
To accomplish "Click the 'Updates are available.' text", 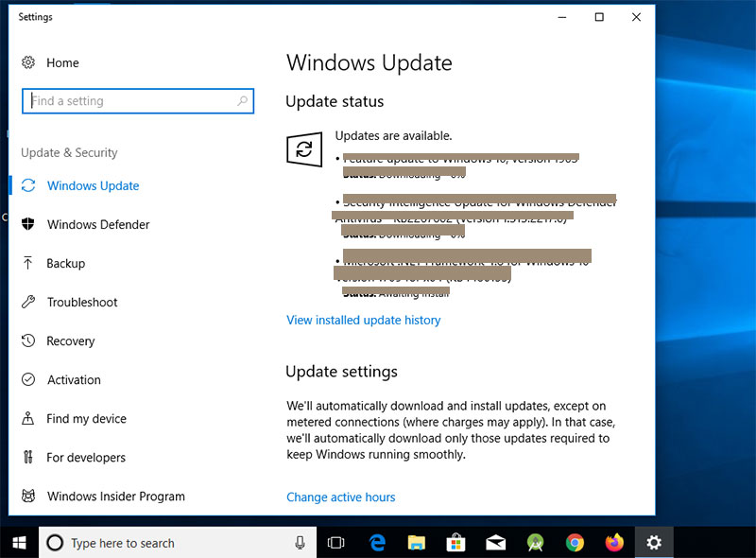I will 393,135.
